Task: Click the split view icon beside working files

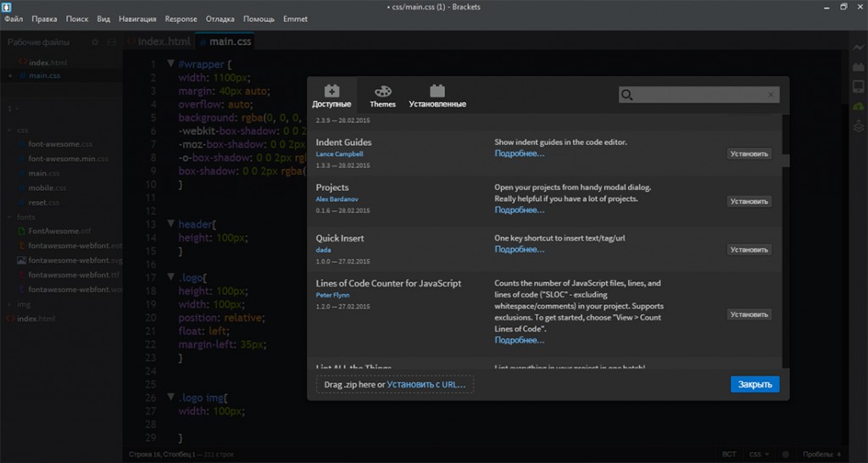Action: pyautogui.click(x=111, y=42)
